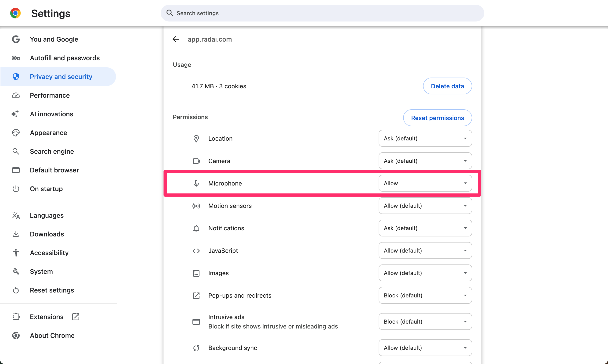
Task: Open the Extensions page link
Action: [58, 317]
